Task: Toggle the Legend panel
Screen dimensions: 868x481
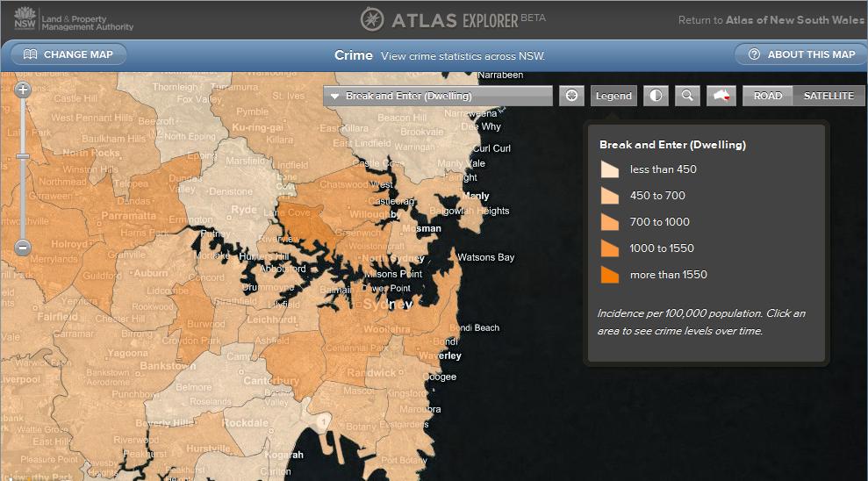Action: pos(613,96)
